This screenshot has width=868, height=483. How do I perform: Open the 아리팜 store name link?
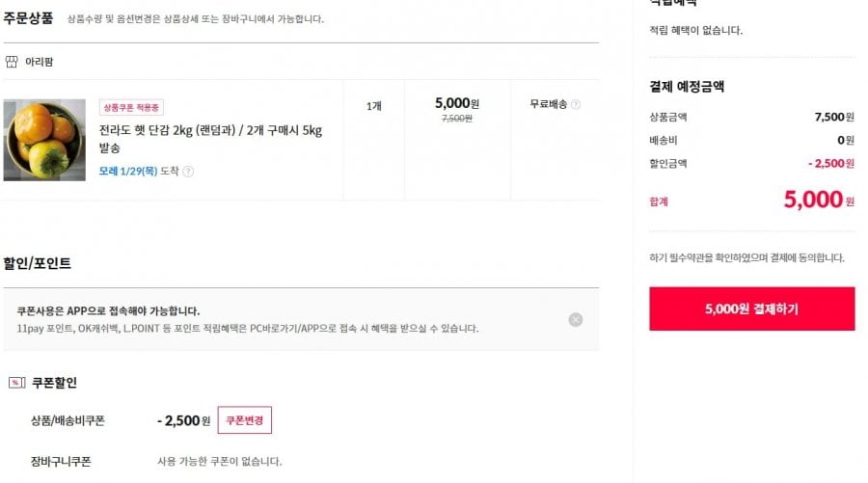tap(40, 62)
